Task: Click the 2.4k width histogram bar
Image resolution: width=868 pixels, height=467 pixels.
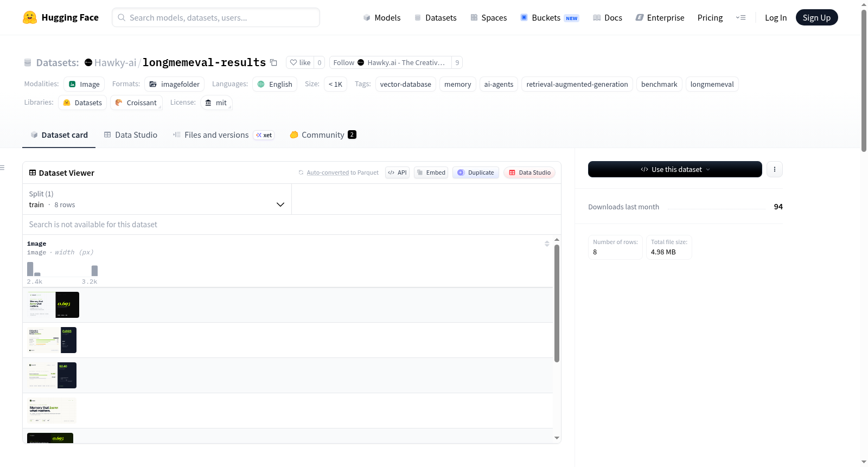Action: (30, 269)
